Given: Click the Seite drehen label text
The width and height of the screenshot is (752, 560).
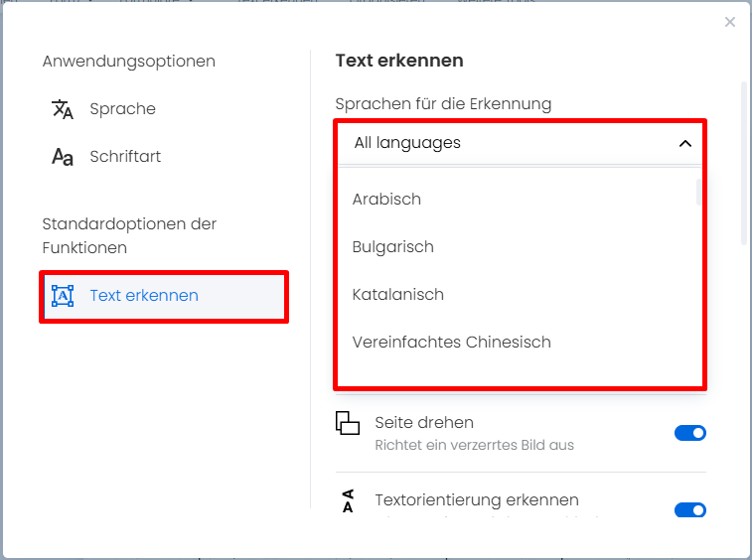Looking at the screenshot, I should tap(424, 422).
